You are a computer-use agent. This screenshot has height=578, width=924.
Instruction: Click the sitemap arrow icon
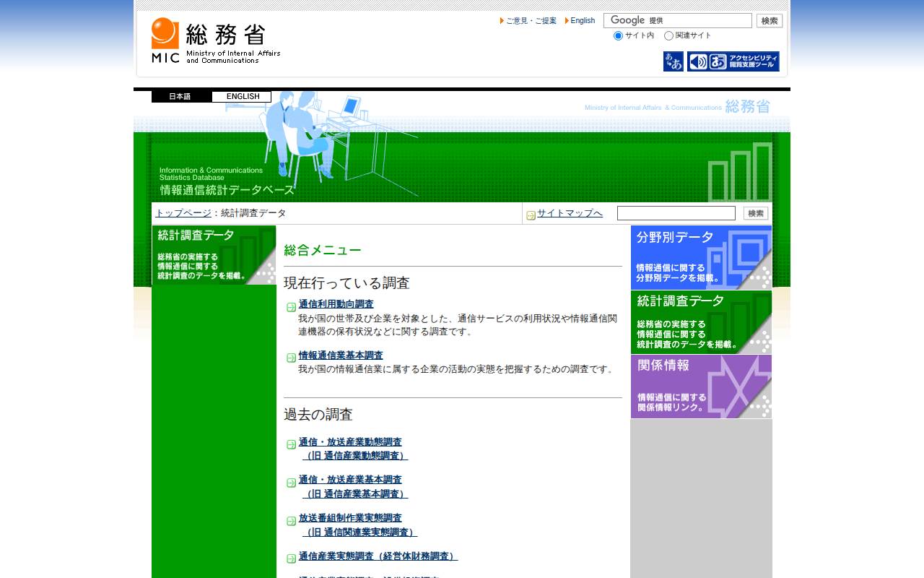(x=531, y=215)
